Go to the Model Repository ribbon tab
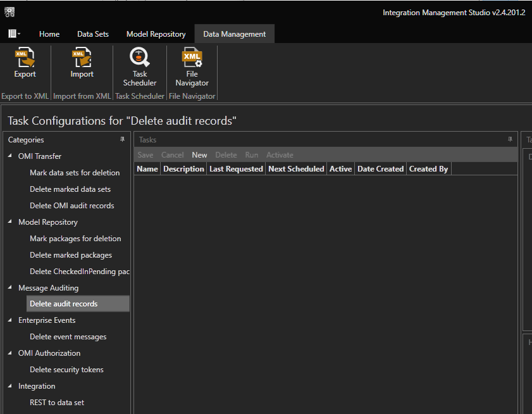Viewport: 532px width, 414px height. pos(156,34)
